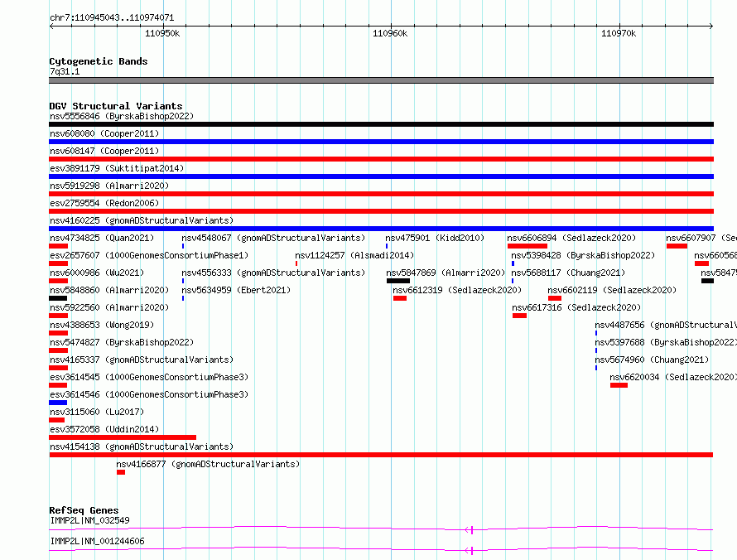Open esv2657607 (1000GenomesConsortiumPhase1) label
Viewport: 737px width, 560px height.
[x=149, y=255]
